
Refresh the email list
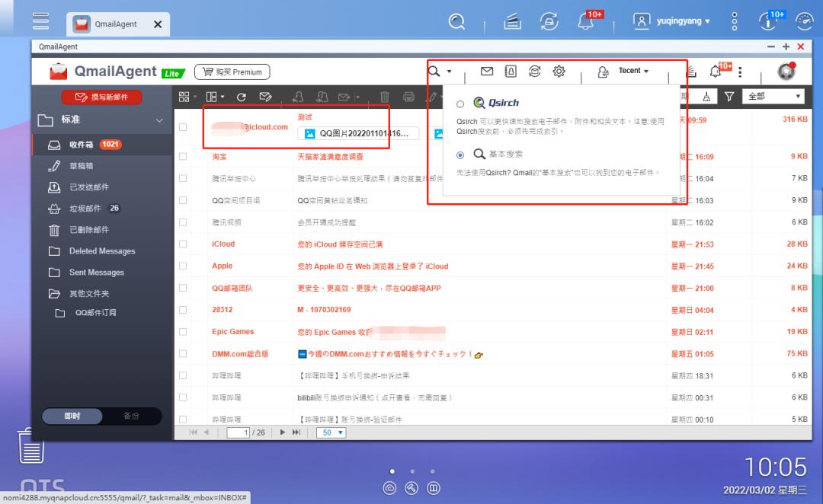(x=242, y=97)
